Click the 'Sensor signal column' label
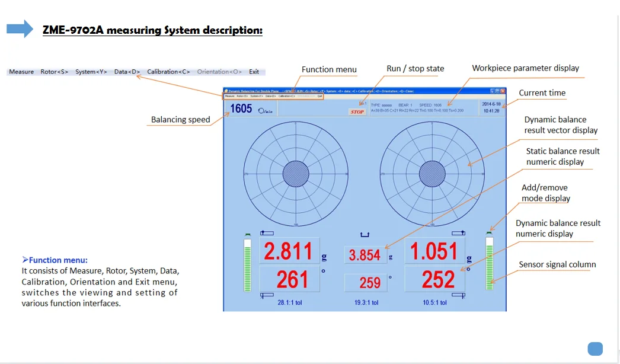620x364 pixels. coord(557,264)
